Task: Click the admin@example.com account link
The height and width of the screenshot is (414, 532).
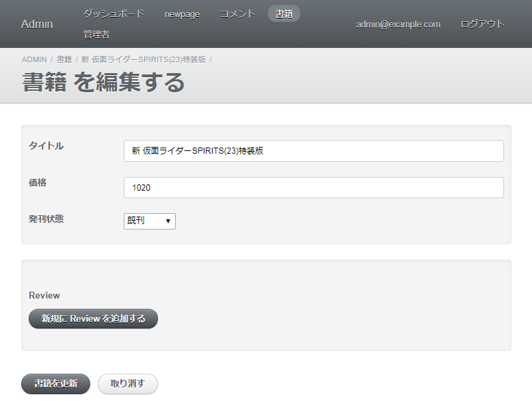Action: tap(399, 25)
